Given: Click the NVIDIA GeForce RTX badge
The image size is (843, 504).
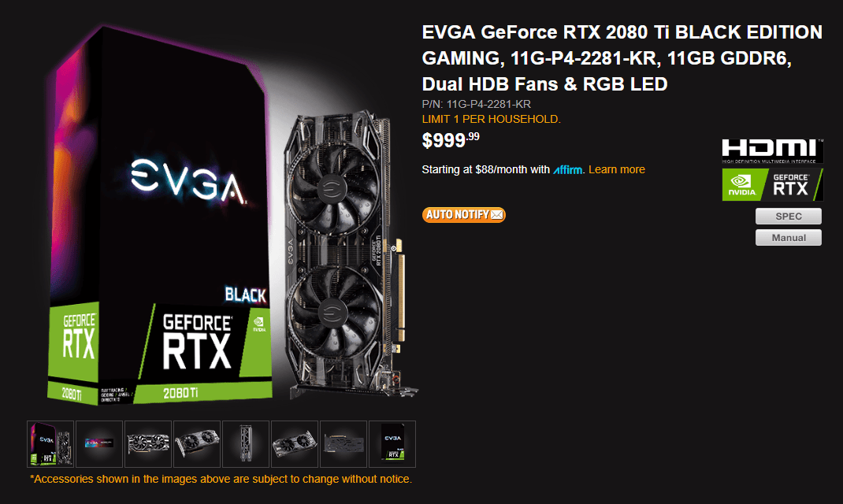Looking at the screenshot, I should coord(772,184).
